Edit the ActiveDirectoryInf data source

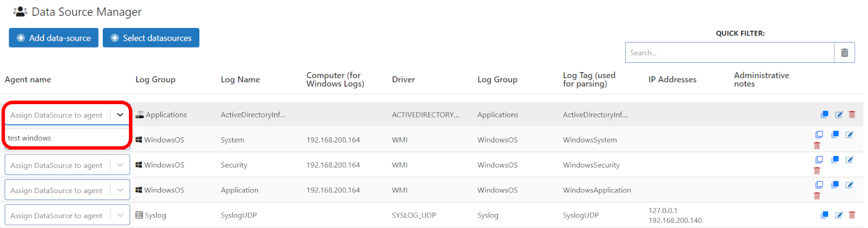tap(838, 115)
